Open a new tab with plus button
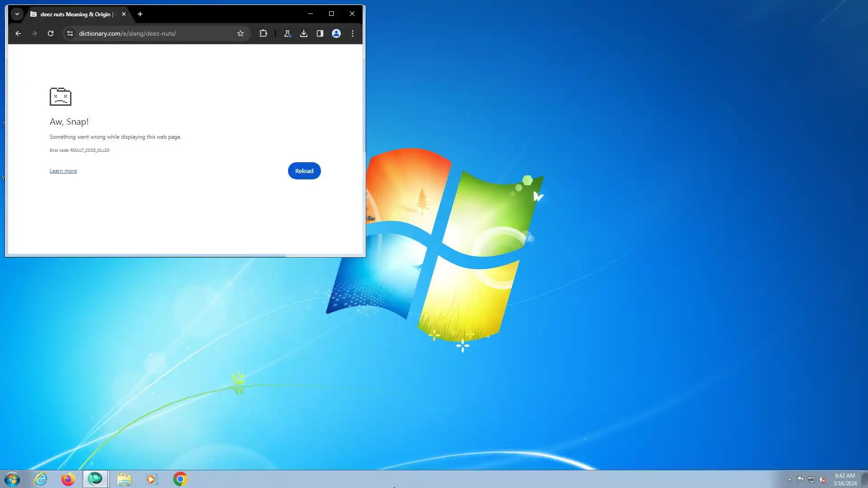Image resolution: width=868 pixels, height=488 pixels. pyautogui.click(x=140, y=14)
